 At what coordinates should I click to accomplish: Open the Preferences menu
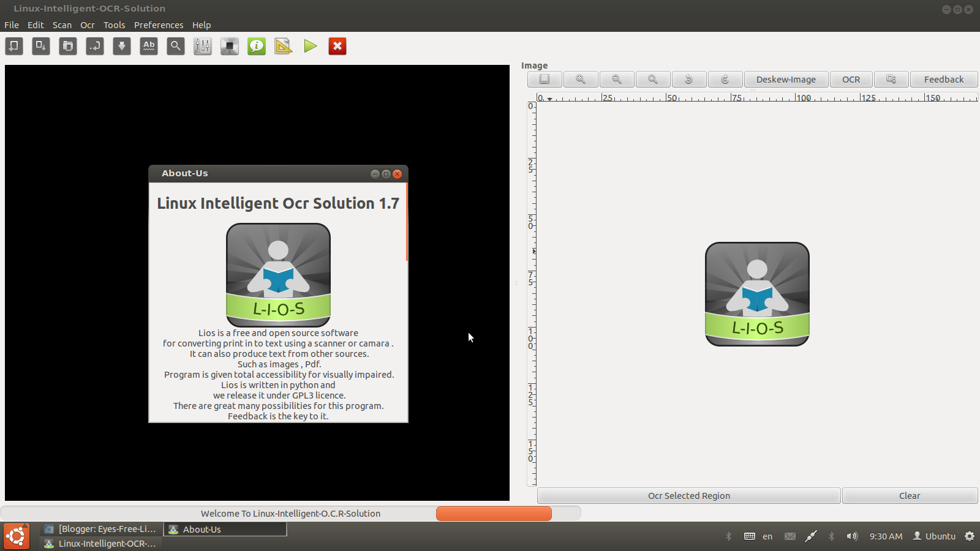(x=159, y=25)
